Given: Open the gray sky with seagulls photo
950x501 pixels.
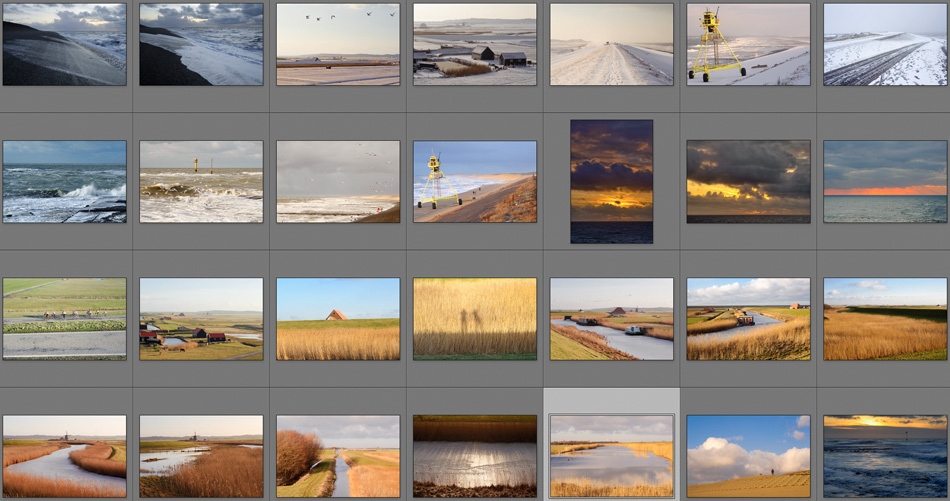Looking at the screenshot, I should 338,181.
